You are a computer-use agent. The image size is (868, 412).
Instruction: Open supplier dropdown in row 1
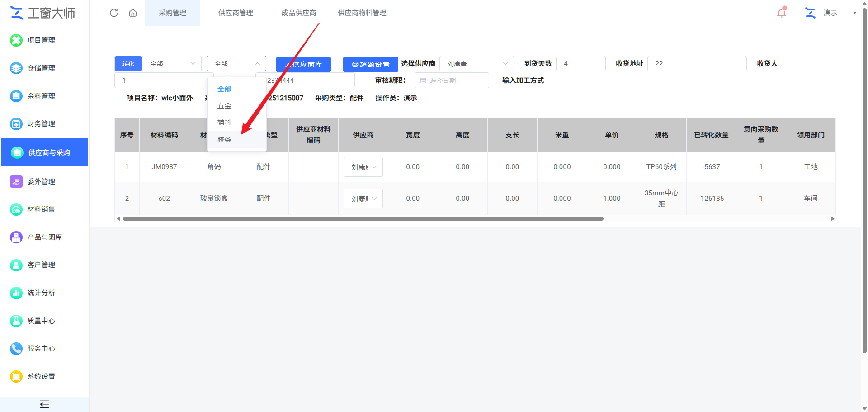tap(363, 167)
